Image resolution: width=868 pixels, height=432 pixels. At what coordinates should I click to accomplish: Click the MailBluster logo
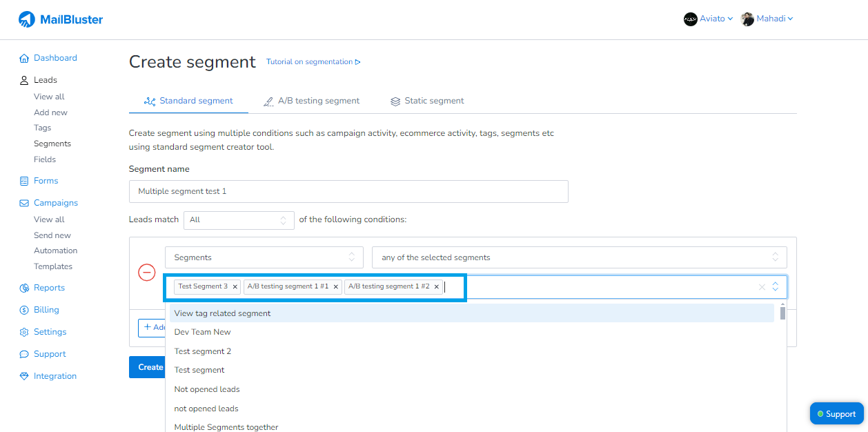pos(61,19)
